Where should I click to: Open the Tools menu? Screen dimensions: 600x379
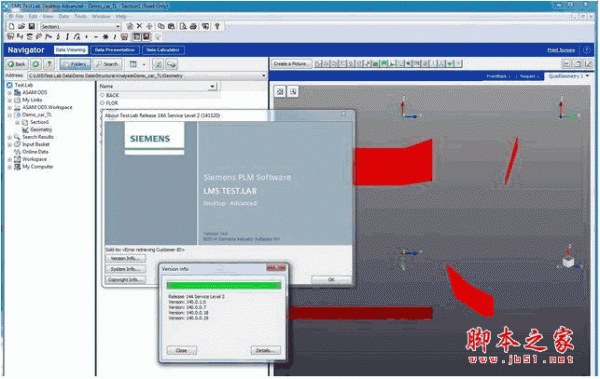click(80, 16)
